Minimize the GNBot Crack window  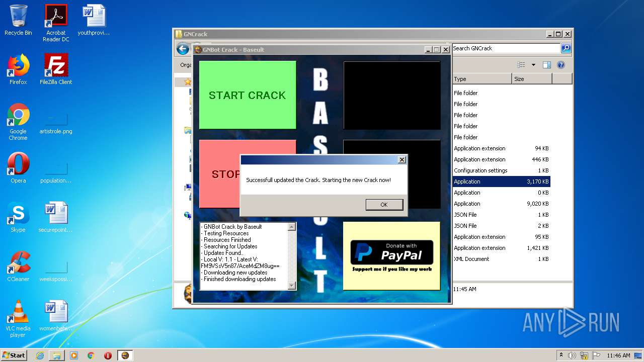(428, 50)
